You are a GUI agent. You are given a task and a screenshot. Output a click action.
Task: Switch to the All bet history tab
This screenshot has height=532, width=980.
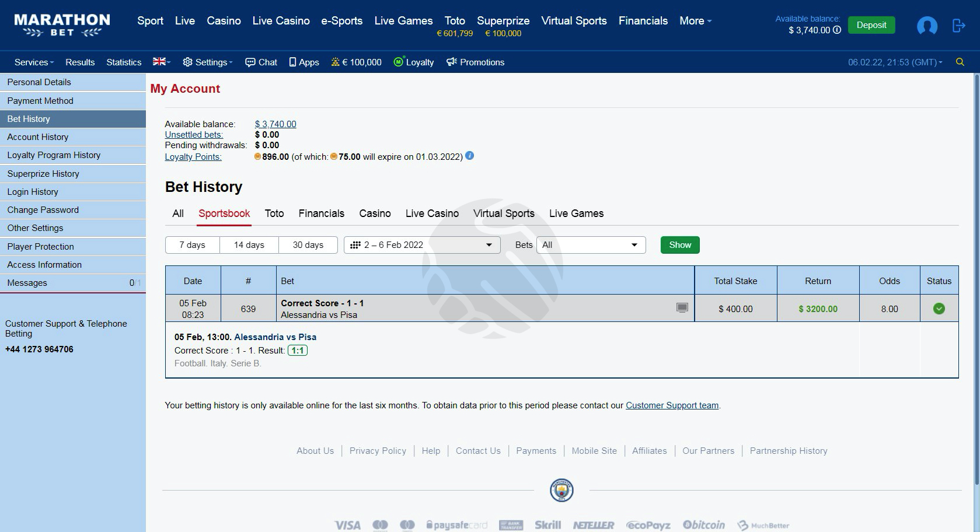[178, 213]
